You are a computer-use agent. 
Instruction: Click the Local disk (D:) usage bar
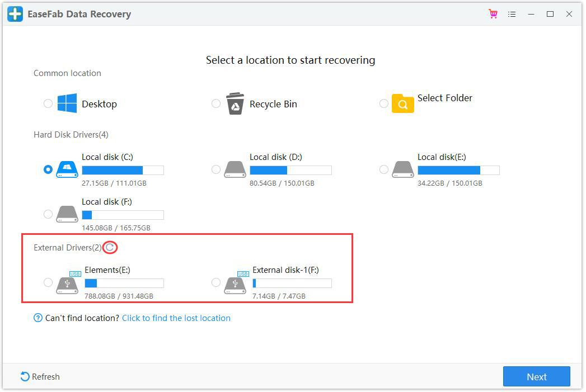290,170
